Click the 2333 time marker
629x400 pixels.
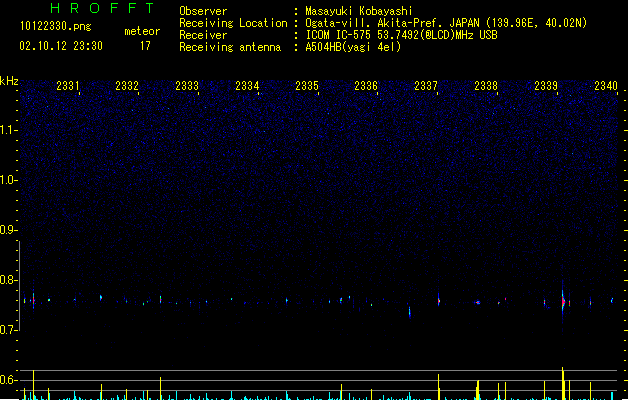187,86
